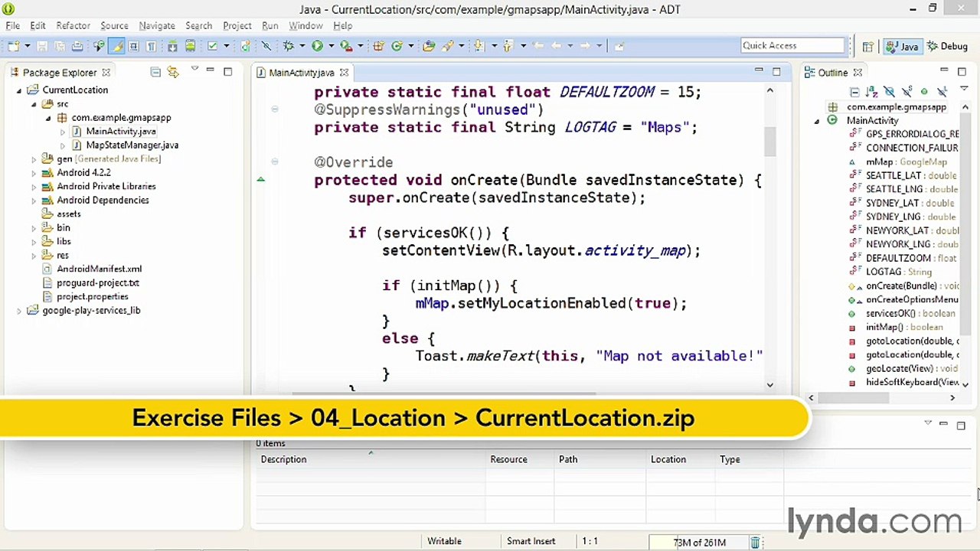
Task: Click the Quick Access search field
Action: (792, 45)
